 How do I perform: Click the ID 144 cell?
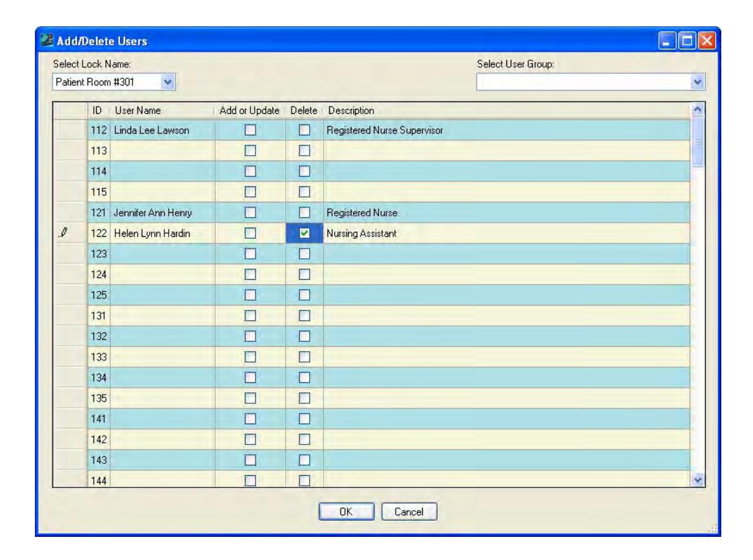(99, 479)
